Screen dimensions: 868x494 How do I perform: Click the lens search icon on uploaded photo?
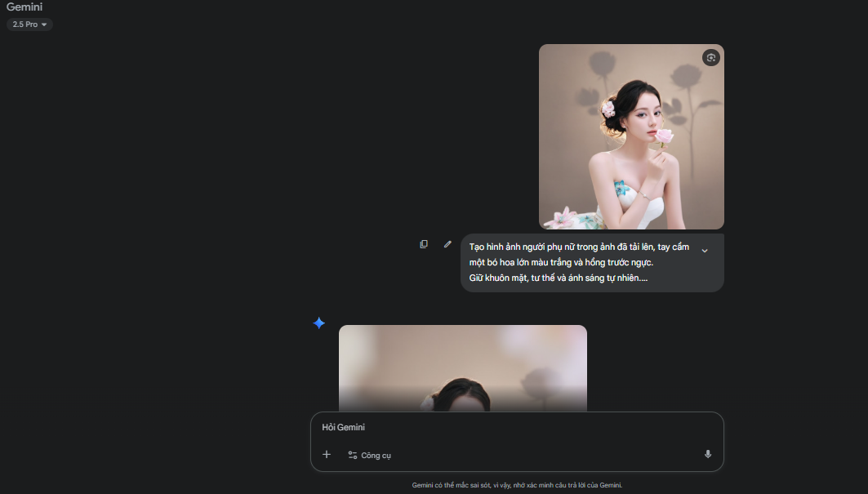point(711,57)
